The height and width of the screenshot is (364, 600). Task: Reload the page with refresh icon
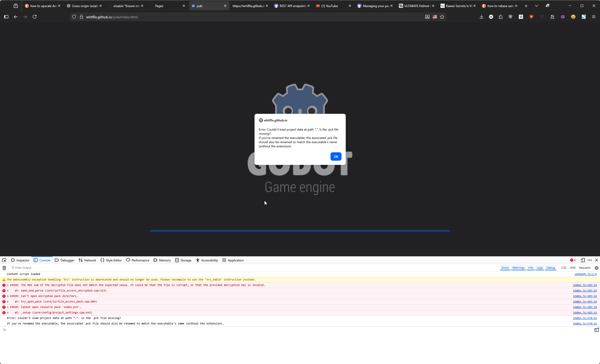tap(35, 17)
